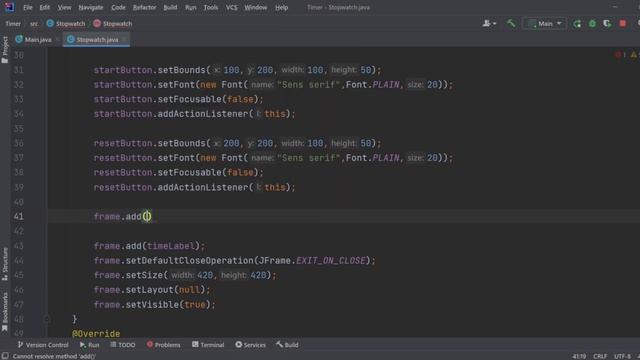The height and width of the screenshot is (360, 640).
Task: Click frame.setLayout(null) on line 46
Action: tap(151, 290)
